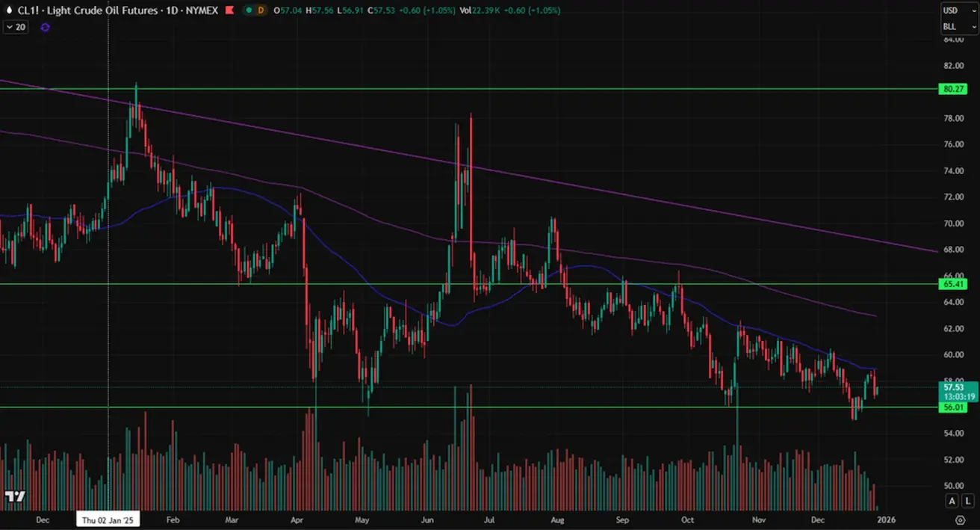Click the oil drop symbol icon
The height and width of the screenshot is (530, 980).
click(x=7, y=10)
